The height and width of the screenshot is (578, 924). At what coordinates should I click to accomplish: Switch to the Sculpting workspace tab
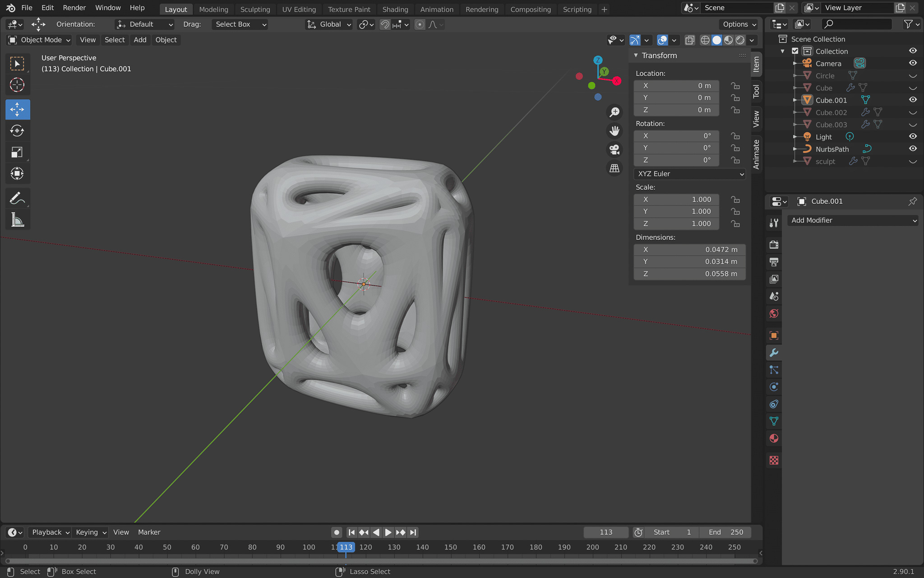click(255, 9)
